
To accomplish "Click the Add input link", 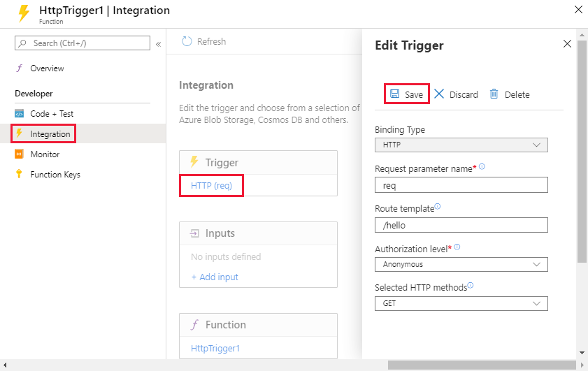I will click(x=215, y=277).
